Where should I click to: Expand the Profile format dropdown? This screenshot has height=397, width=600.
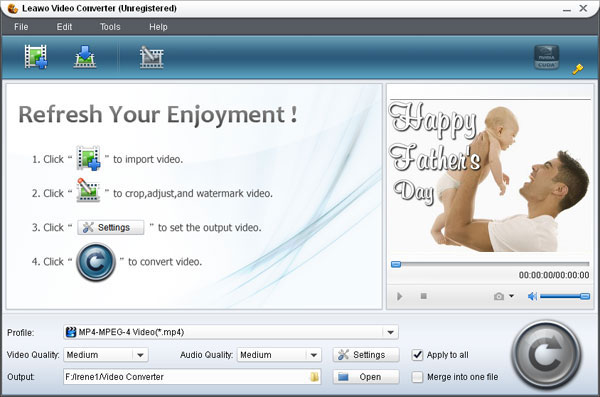[x=390, y=332]
